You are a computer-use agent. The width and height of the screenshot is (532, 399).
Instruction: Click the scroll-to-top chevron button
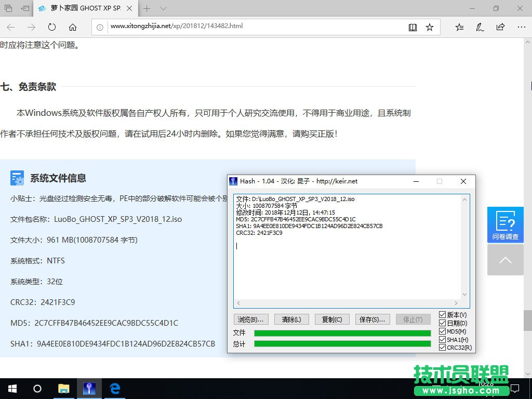click(x=505, y=260)
